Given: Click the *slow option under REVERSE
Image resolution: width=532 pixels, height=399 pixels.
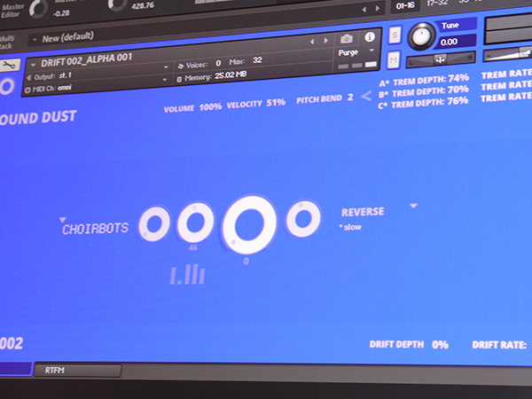Looking at the screenshot, I should [x=350, y=227].
